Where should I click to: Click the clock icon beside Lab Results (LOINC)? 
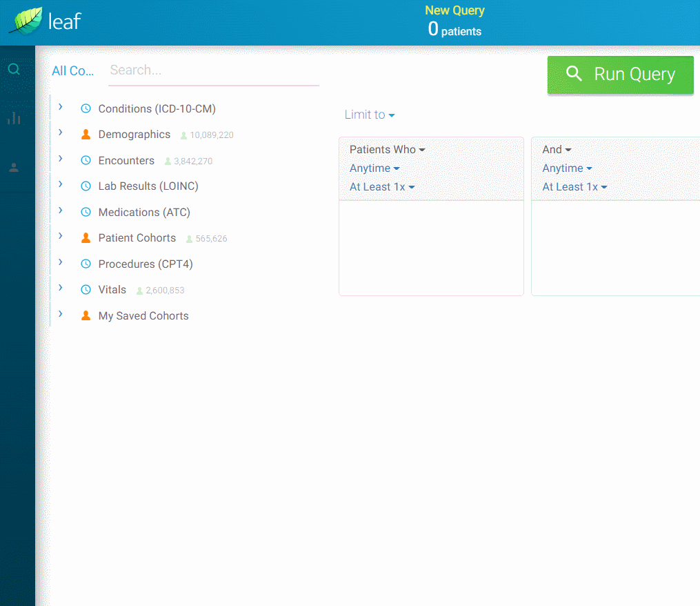pyautogui.click(x=86, y=186)
